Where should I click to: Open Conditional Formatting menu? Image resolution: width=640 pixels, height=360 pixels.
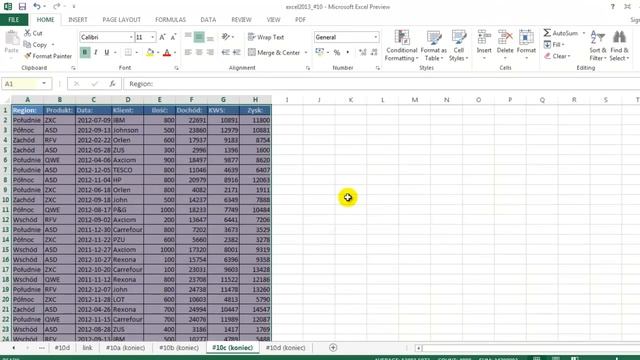coord(402,46)
